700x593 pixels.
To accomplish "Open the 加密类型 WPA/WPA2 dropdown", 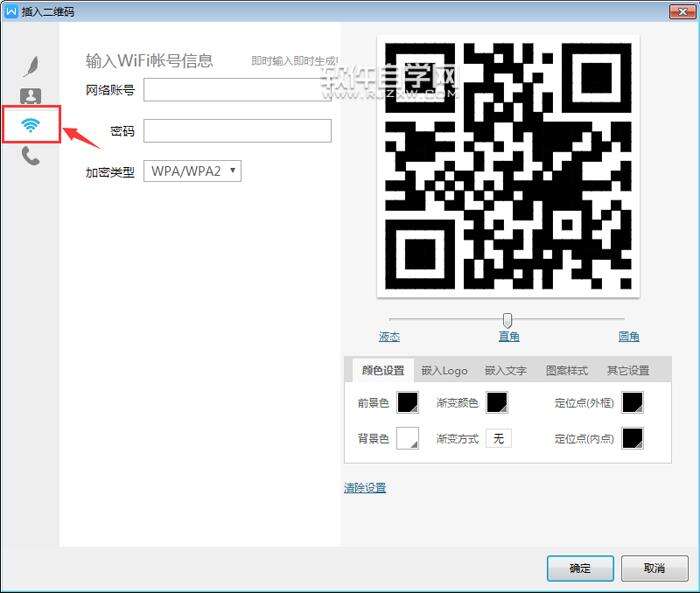I will point(192,171).
